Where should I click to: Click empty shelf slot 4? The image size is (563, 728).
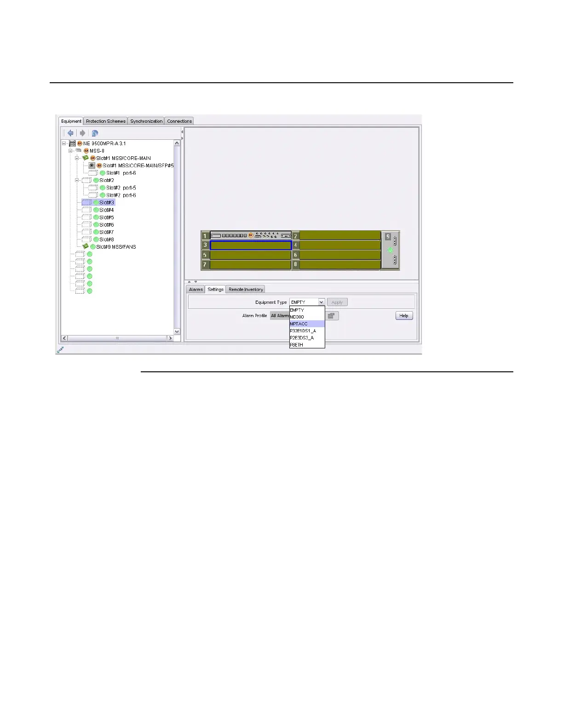pyautogui.click(x=340, y=245)
